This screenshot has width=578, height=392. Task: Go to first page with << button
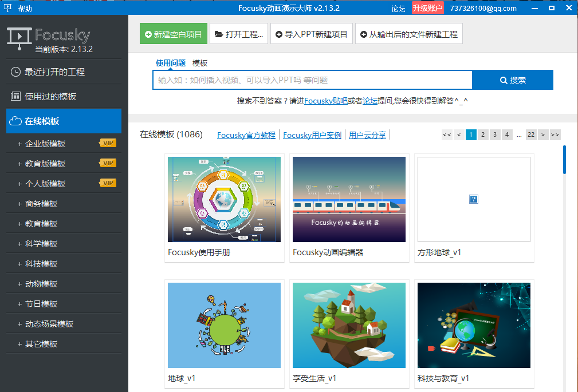coord(447,135)
